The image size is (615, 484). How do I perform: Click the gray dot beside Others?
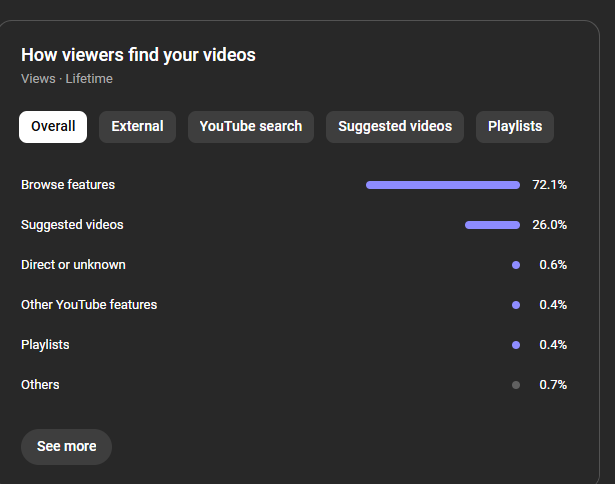pos(516,385)
